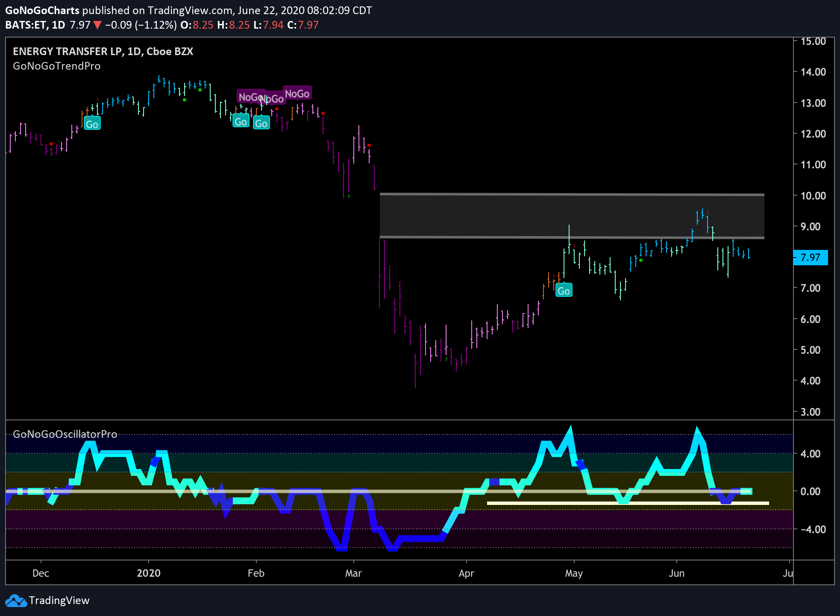This screenshot has width=840, height=616.
Task: Click the Go marker below the first NoGo label
Action: coord(241,121)
